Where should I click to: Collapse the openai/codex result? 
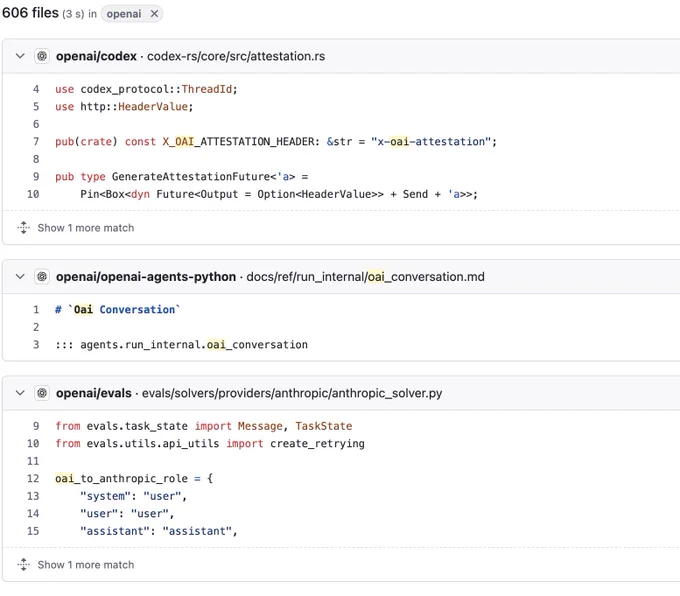[x=20, y=56]
